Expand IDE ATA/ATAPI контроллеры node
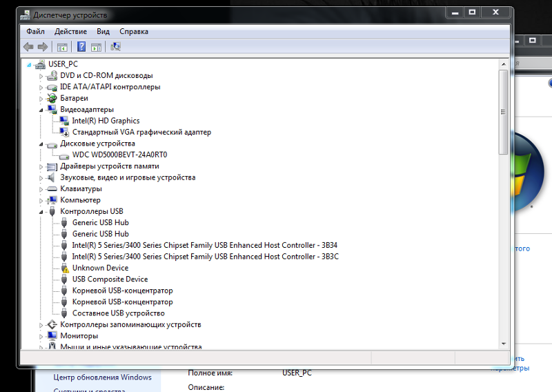552x392 pixels. 41,88
